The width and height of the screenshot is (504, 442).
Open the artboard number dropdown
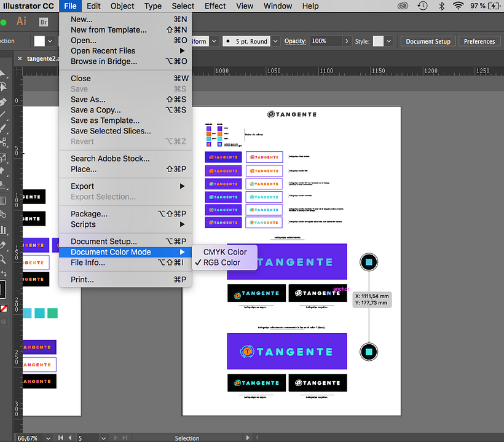[103, 438]
